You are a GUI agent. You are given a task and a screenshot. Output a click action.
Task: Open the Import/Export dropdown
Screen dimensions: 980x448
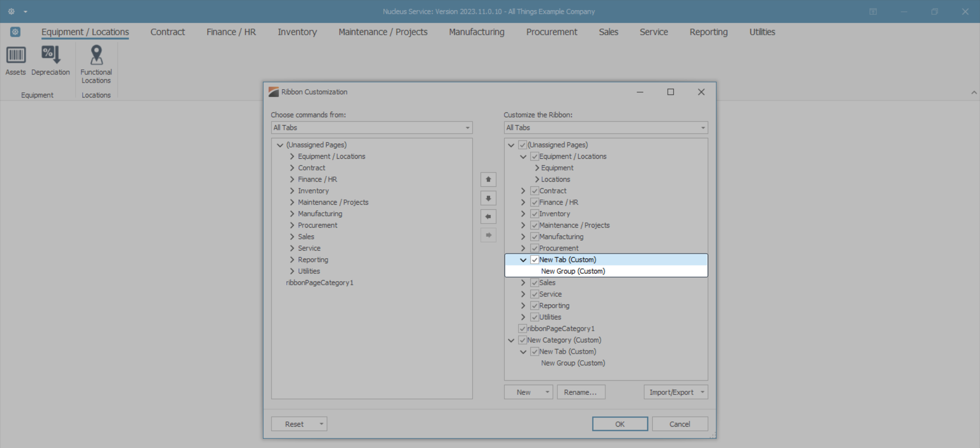tap(676, 392)
